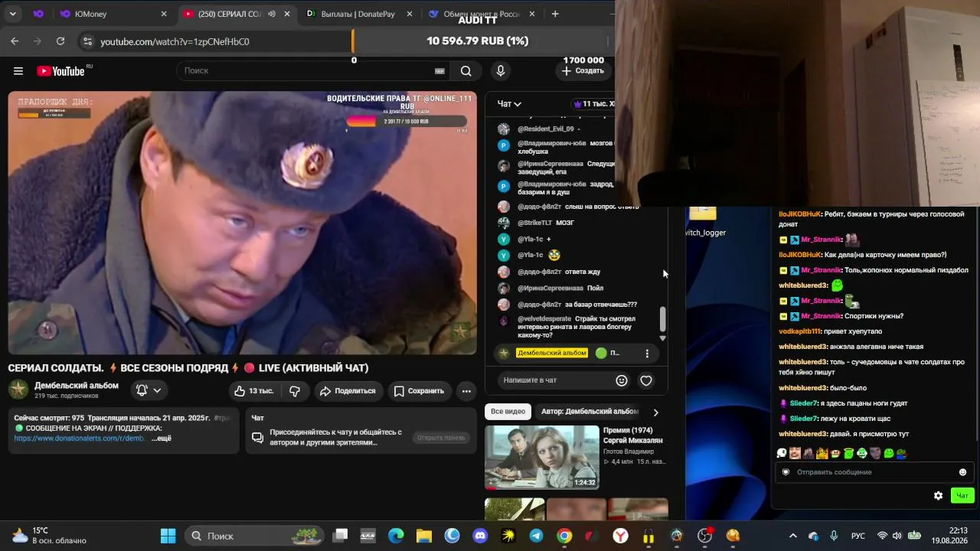
Task: Open Discord from the taskbar
Action: click(x=480, y=536)
